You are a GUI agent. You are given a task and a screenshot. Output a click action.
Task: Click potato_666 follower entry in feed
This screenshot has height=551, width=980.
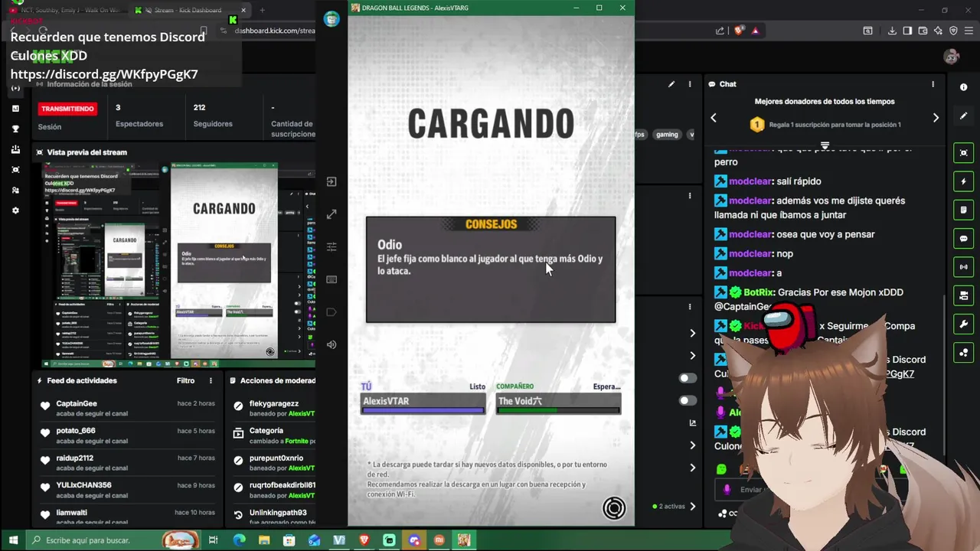point(129,435)
